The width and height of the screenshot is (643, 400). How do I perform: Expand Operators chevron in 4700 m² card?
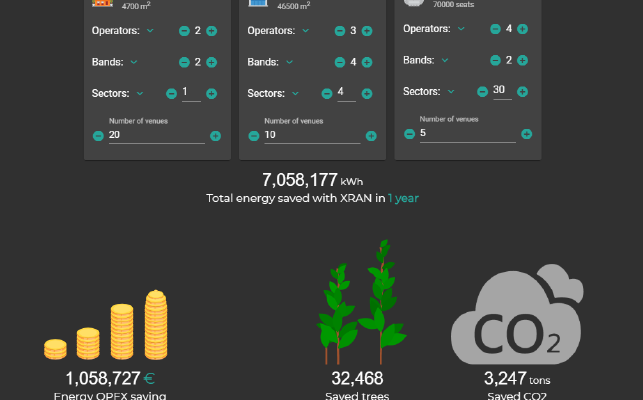coord(150,30)
